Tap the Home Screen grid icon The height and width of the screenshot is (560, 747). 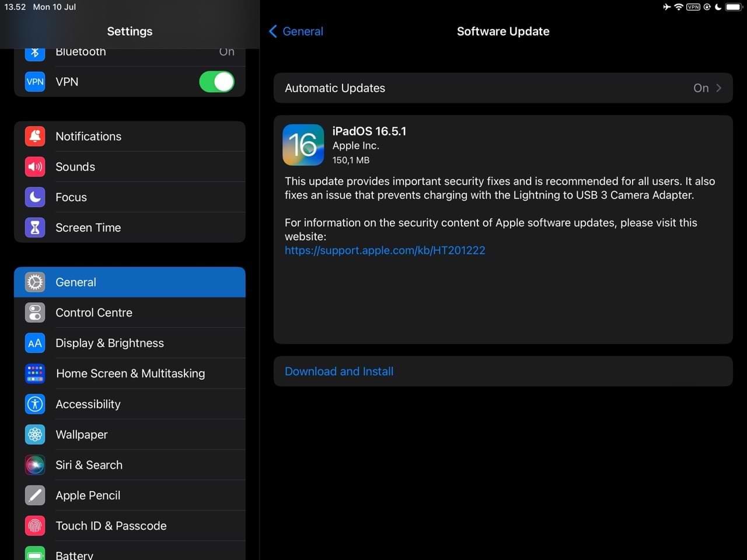tap(35, 373)
